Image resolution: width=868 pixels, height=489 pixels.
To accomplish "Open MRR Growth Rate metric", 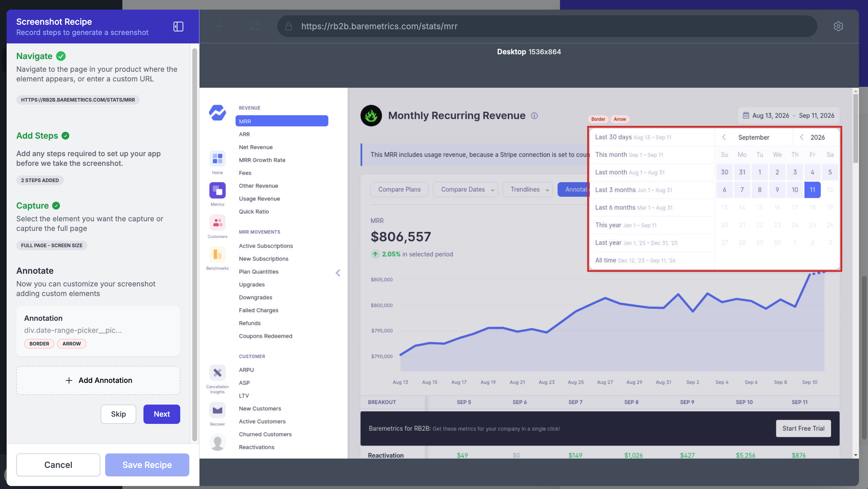I will pyautogui.click(x=262, y=160).
